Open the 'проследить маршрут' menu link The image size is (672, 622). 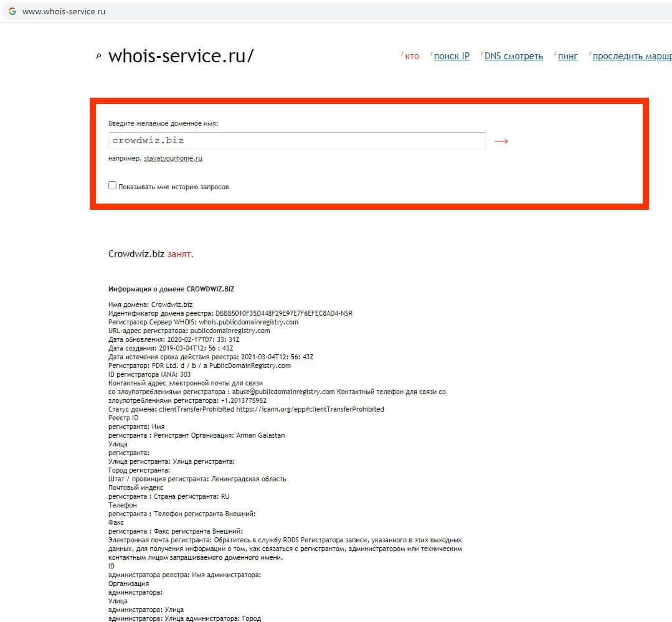click(632, 56)
